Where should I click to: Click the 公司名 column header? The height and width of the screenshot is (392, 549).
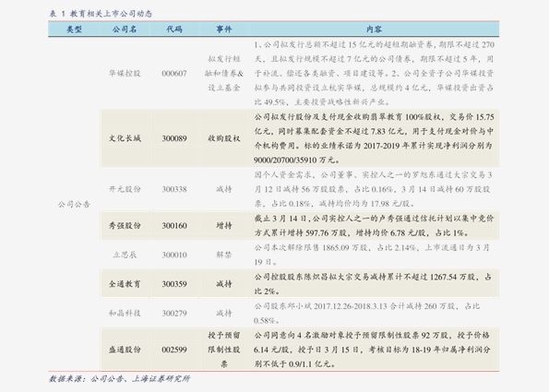(125, 30)
